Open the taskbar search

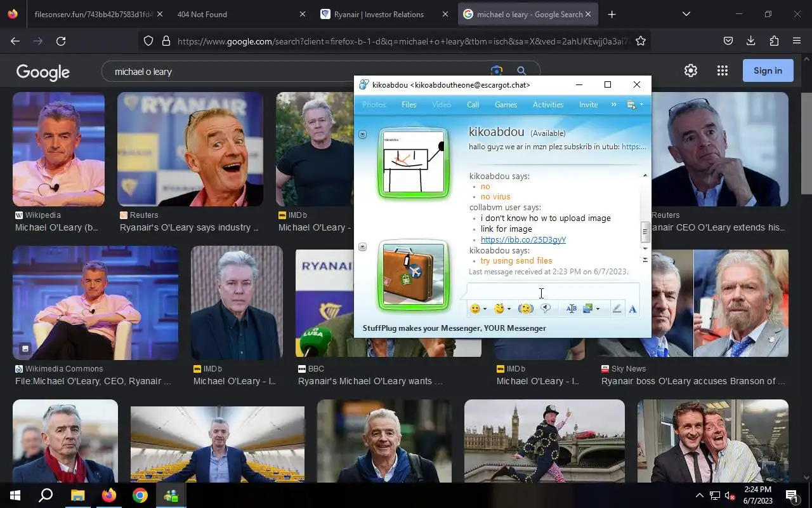coord(46,495)
